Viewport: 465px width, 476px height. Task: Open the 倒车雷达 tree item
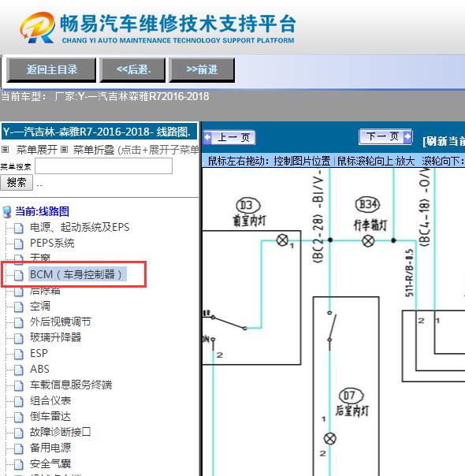coord(50,416)
